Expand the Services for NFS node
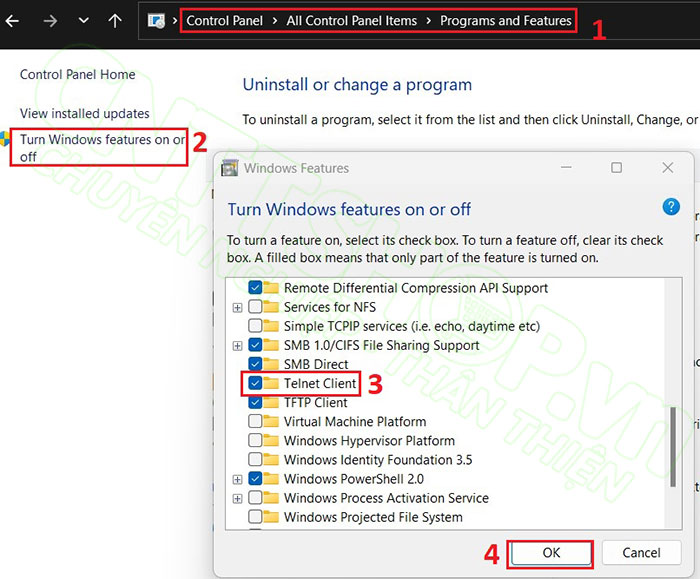The width and height of the screenshot is (700, 579). (x=237, y=308)
